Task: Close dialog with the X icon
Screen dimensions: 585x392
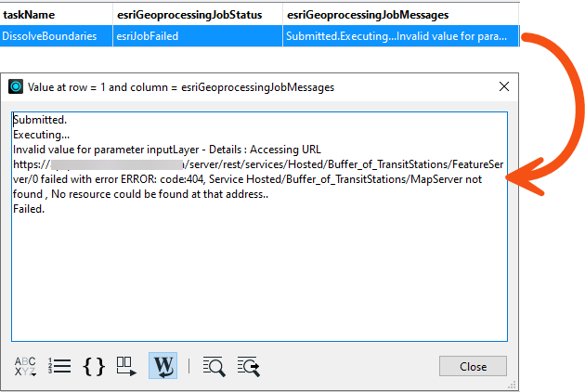Action: pyautogui.click(x=503, y=86)
